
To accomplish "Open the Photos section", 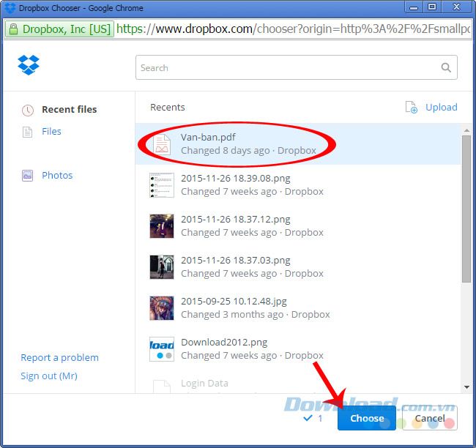I will [x=57, y=176].
